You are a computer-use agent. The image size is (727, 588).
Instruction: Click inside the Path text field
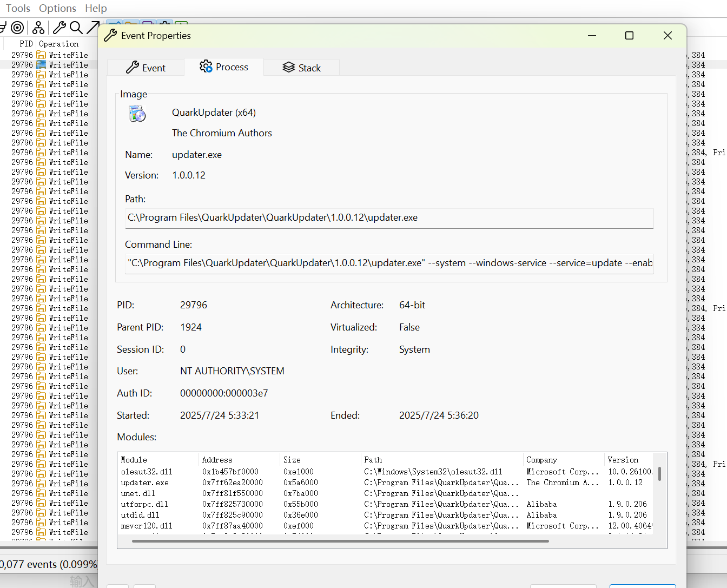click(x=389, y=218)
